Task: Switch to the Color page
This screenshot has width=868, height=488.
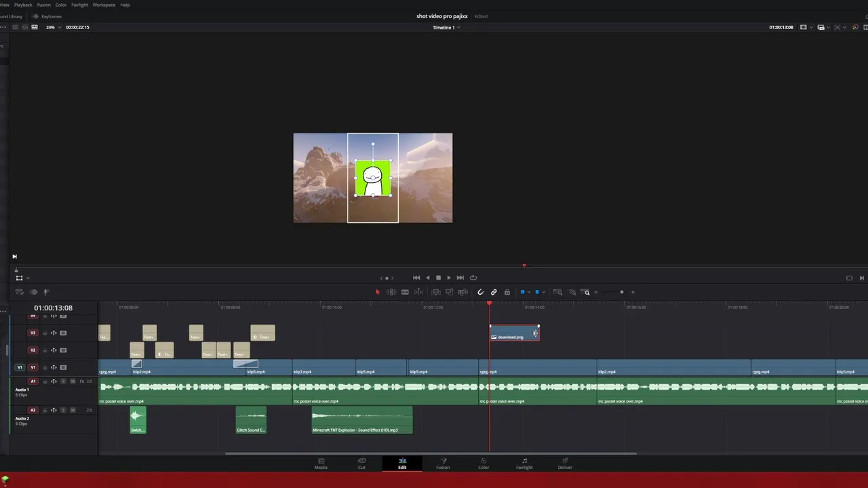Action: click(484, 464)
